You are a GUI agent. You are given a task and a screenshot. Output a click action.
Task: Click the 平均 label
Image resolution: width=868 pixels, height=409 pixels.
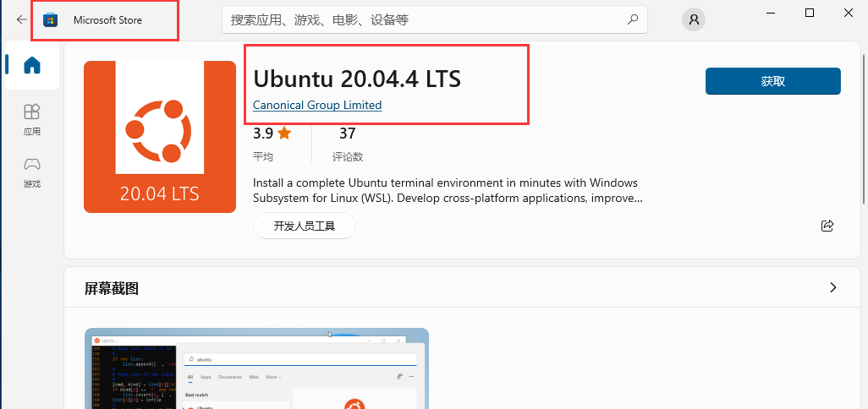point(263,156)
